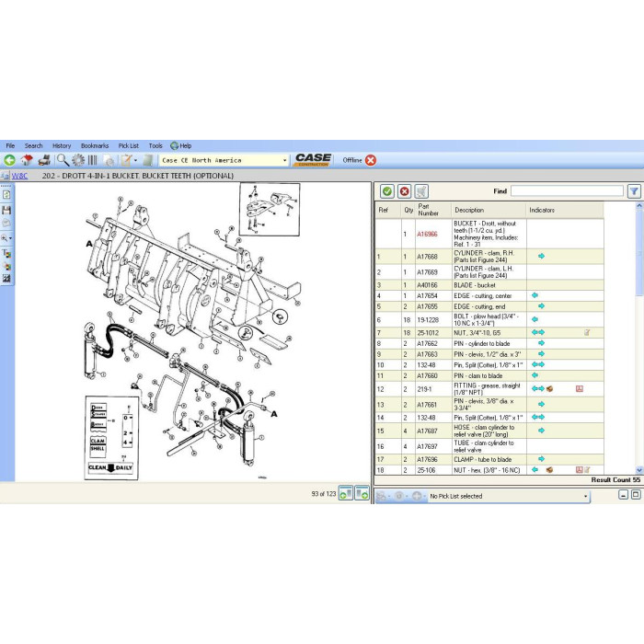The image size is (644, 644).
Task: Click the bottom image tool in sidebar
Action: pos(6,278)
